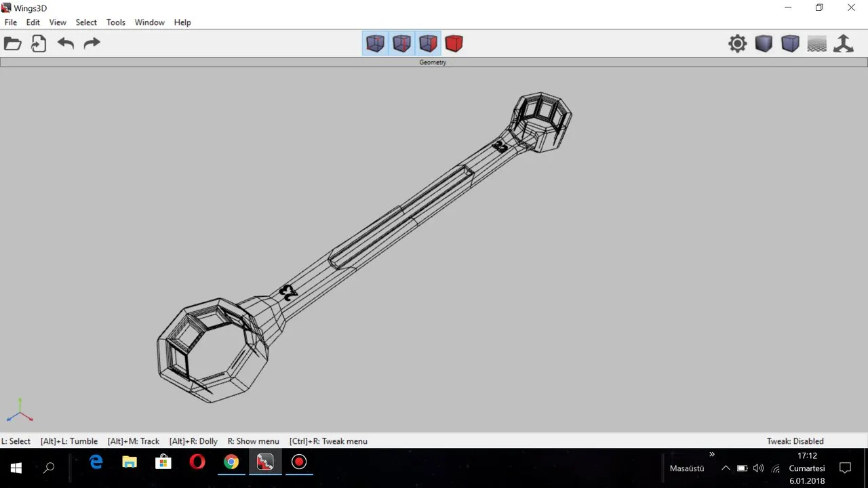Launch Opera browser from taskbar

point(197,462)
